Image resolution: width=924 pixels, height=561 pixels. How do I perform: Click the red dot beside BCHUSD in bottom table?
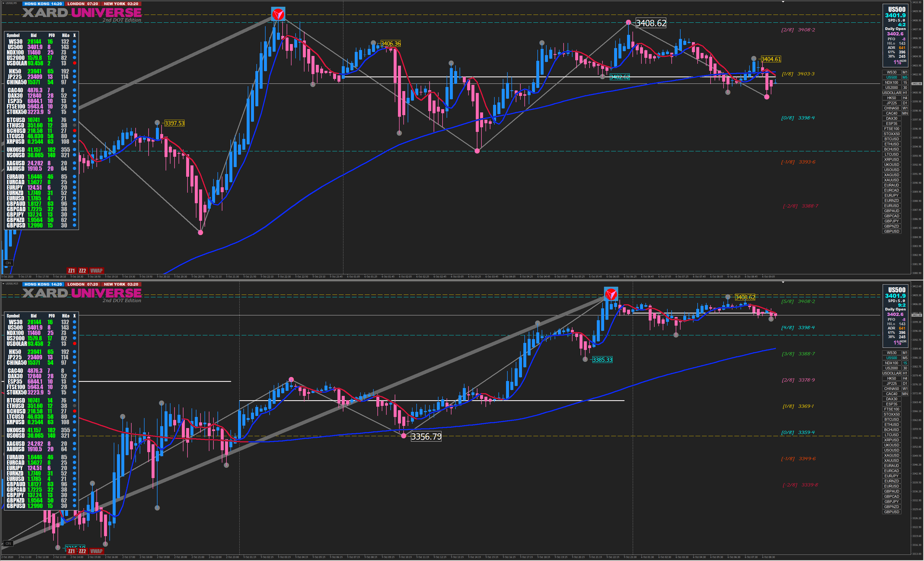point(75,411)
